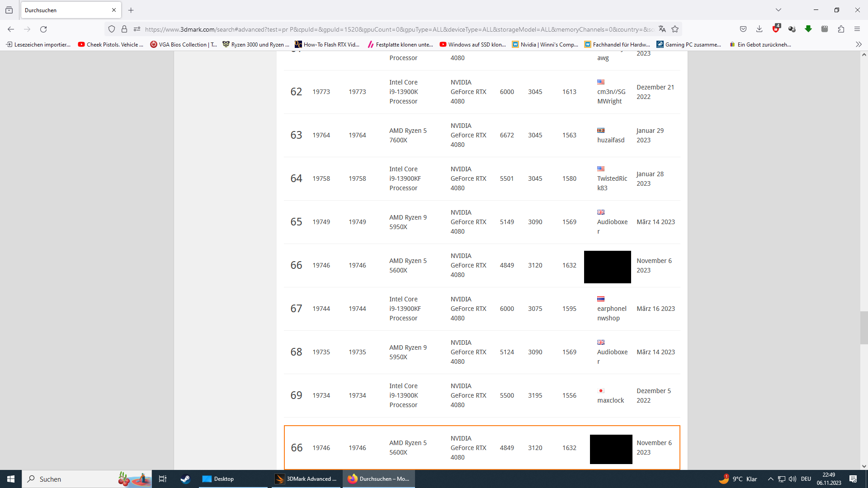Open the extensions puzzle icon
This screenshot has height=488, width=868.
click(x=841, y=29)
